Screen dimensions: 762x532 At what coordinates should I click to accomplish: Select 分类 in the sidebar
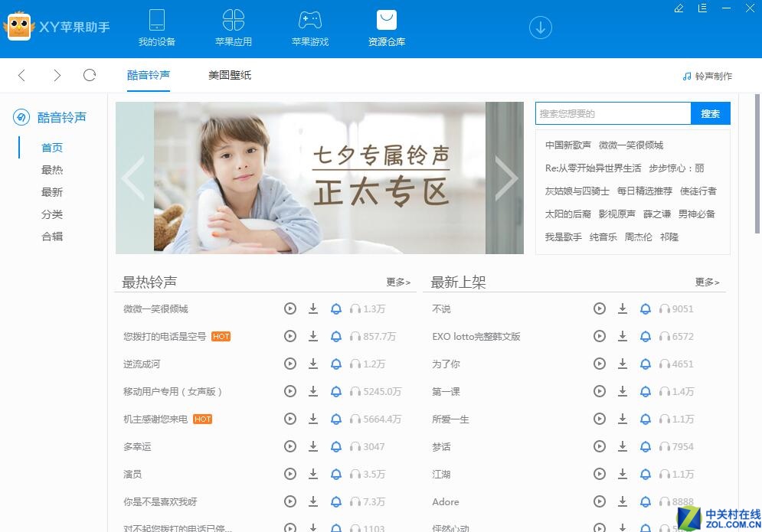(52, 214)
